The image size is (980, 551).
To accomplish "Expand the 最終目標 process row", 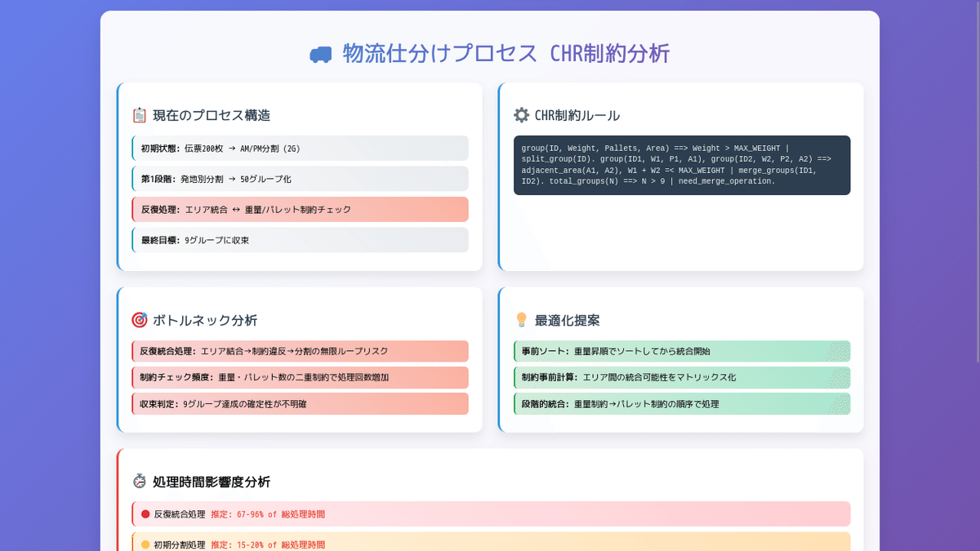I will 300,239.
